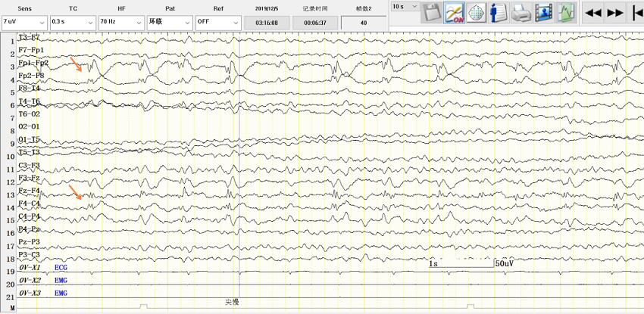This screenshot has width=644, height=314.
Task: Jump to start with skip-back button
Action: (636, 12)
